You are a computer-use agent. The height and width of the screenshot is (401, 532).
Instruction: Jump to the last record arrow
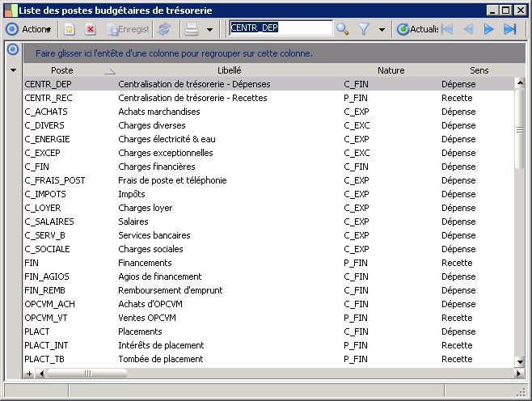click(509, 29)
